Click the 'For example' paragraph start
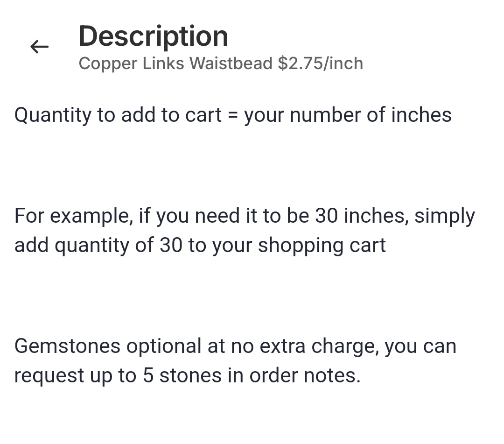The image size is (504, 444). [x=71, y=216]
